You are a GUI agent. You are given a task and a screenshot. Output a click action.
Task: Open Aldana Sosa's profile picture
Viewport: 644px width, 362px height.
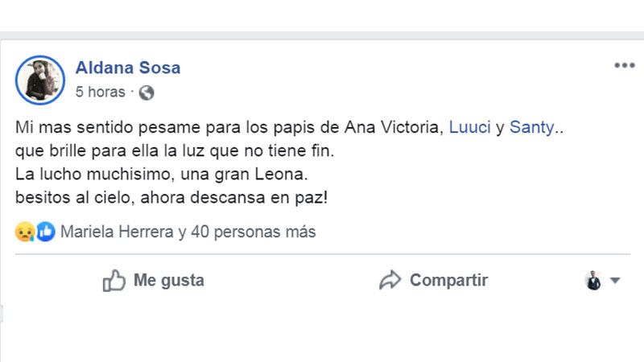[39, 80]
